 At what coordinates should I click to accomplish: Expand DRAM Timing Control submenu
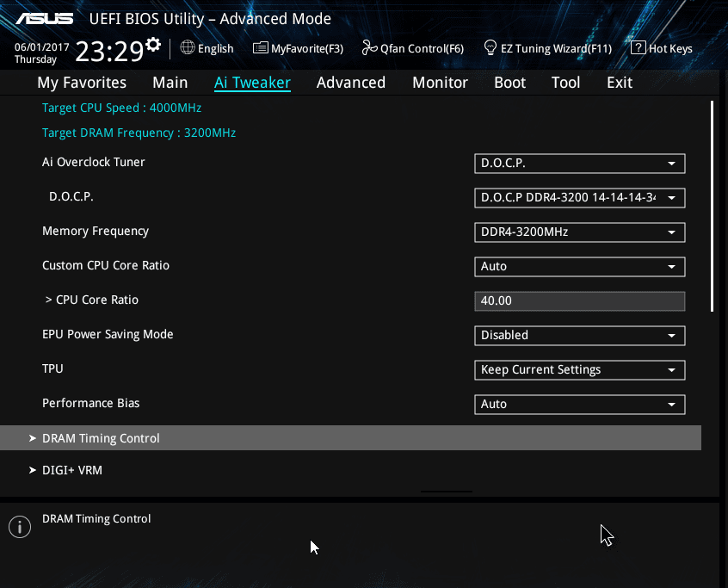(350, 438)
